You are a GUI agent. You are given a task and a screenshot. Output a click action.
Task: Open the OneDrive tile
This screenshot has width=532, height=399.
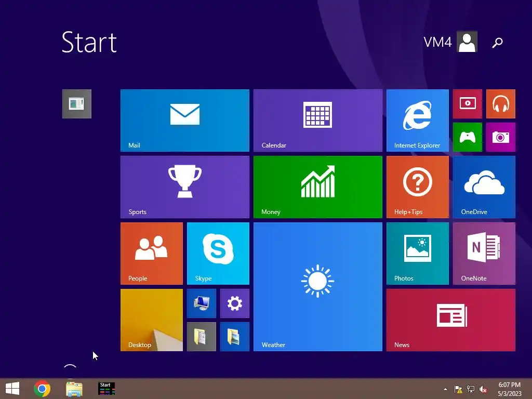click(x=484, y=187)
